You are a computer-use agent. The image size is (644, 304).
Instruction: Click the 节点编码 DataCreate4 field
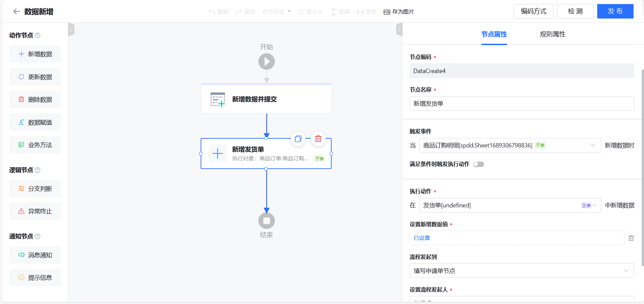coord(522,71)
